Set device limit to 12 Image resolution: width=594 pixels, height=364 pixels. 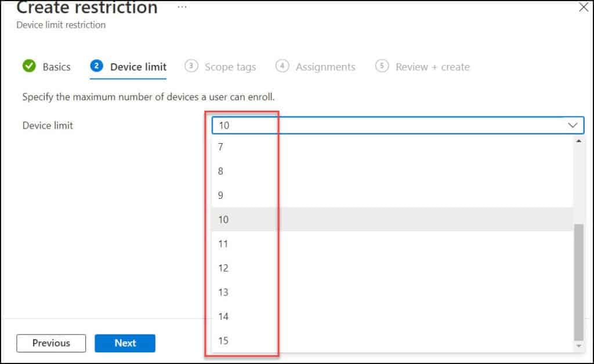coord(223,268)
